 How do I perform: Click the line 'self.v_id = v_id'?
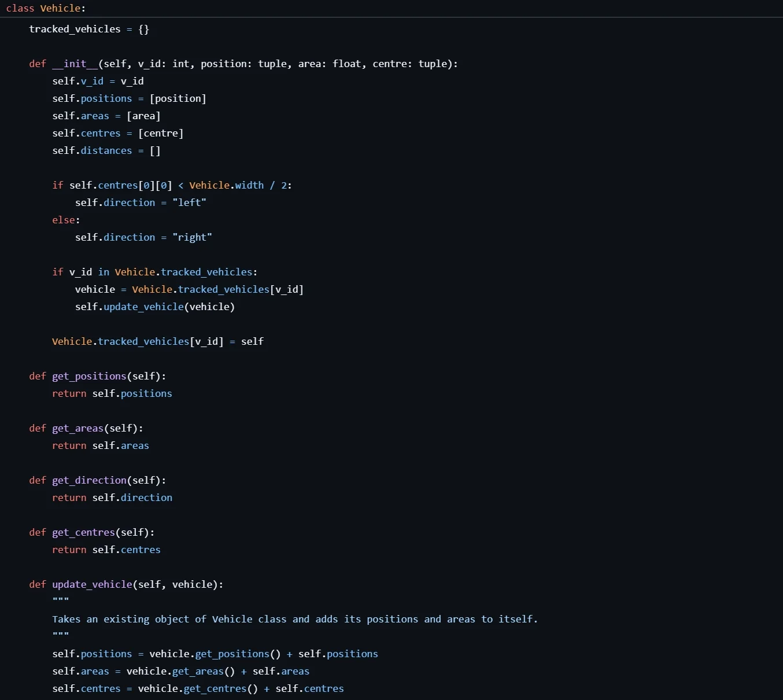[98, 81]
